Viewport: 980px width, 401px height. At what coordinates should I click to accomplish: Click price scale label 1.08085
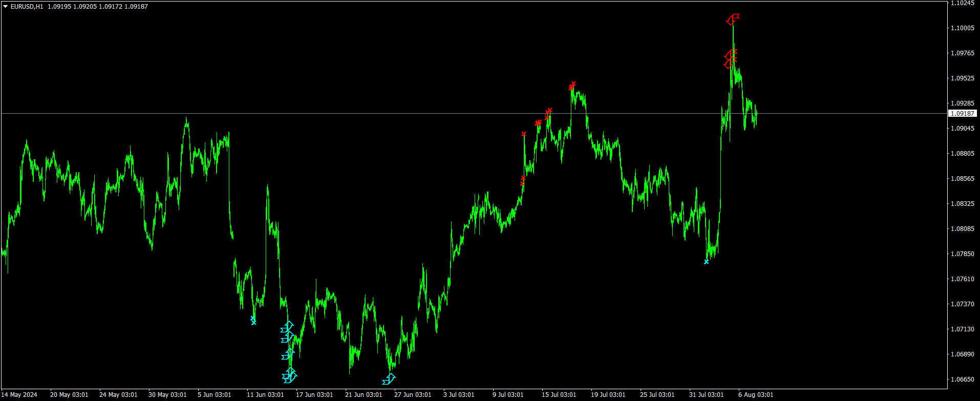pos(963,229)
